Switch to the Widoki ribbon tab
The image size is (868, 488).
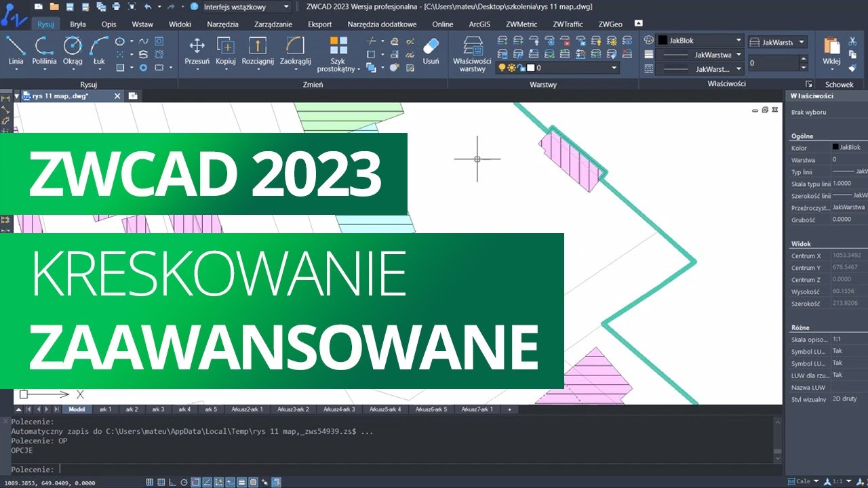[x=180, y=24]
